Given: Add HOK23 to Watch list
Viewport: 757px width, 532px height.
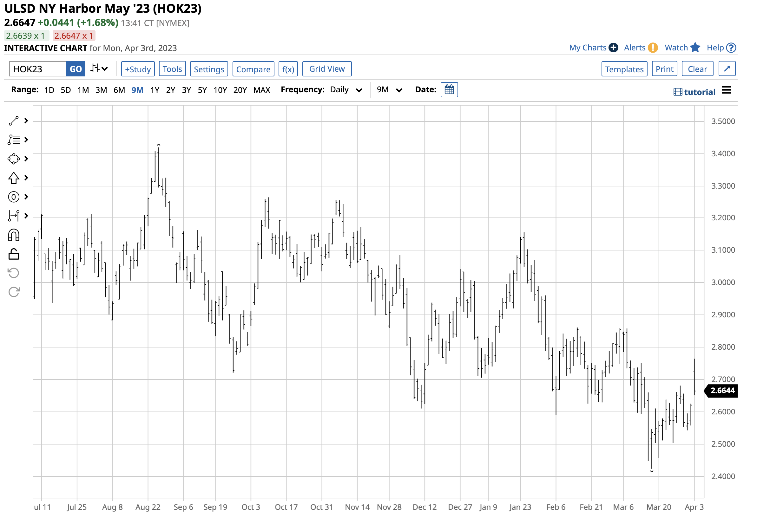Looking at the screenshot, I should [676, 48].
